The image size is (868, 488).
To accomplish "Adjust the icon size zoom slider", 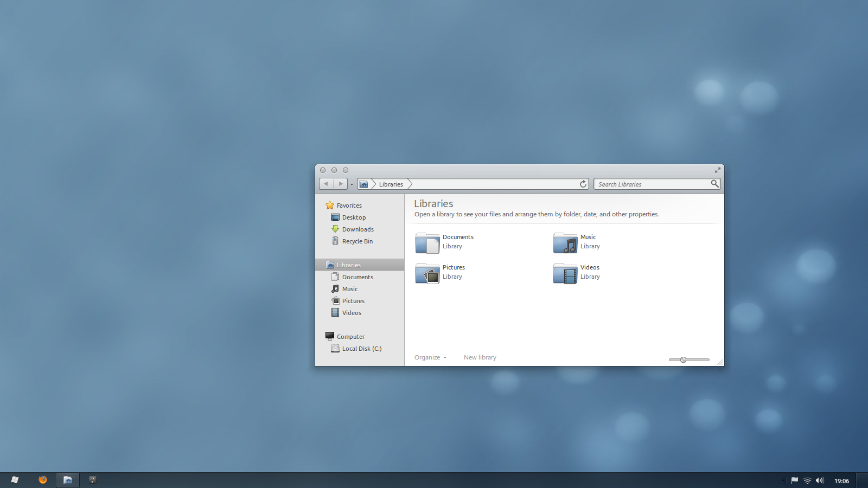I will click(x=684, y=359).
